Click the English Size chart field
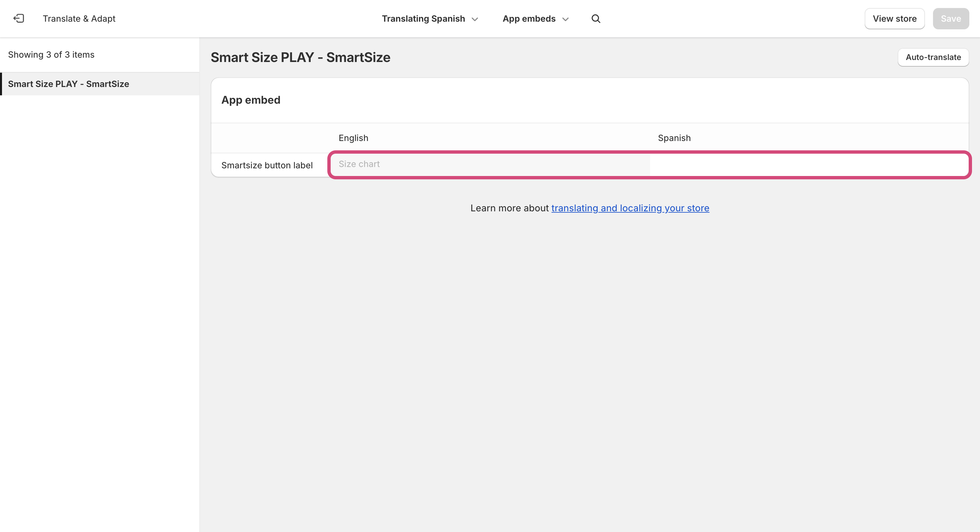This screenshot has height=532, width=980. [x=490, y=164]
